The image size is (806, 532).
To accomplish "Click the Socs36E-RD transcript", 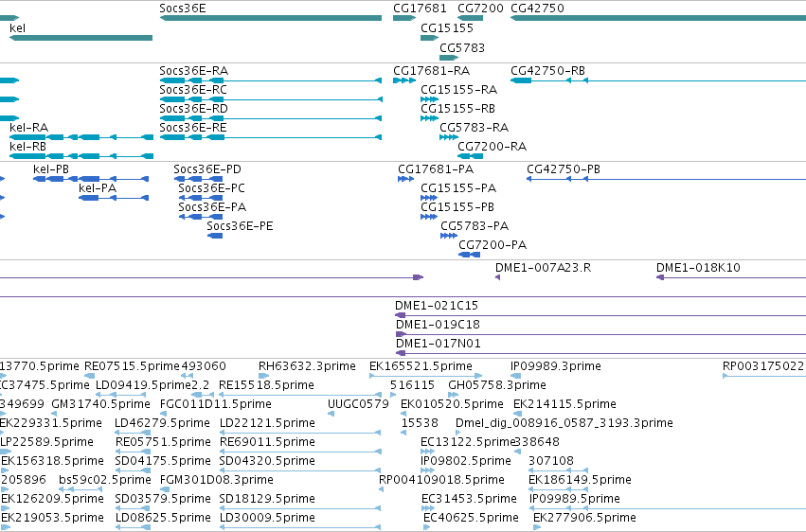I will [x=271, y=118].
